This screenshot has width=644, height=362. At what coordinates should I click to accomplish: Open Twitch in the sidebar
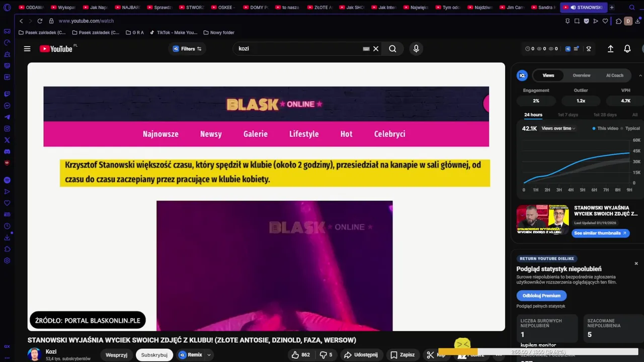click(7, 94)
